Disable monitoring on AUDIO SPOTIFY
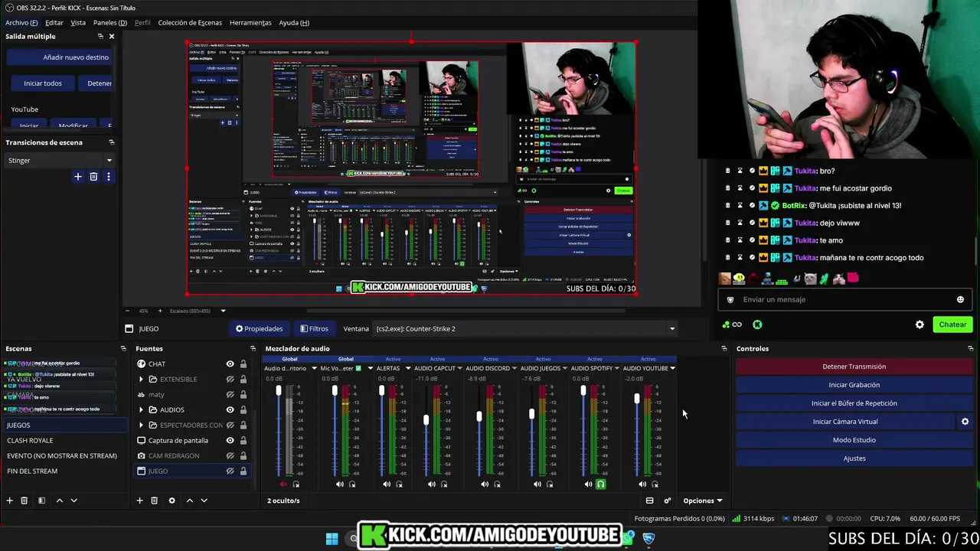This screenshot has height=551, width=980. point(601,484)
